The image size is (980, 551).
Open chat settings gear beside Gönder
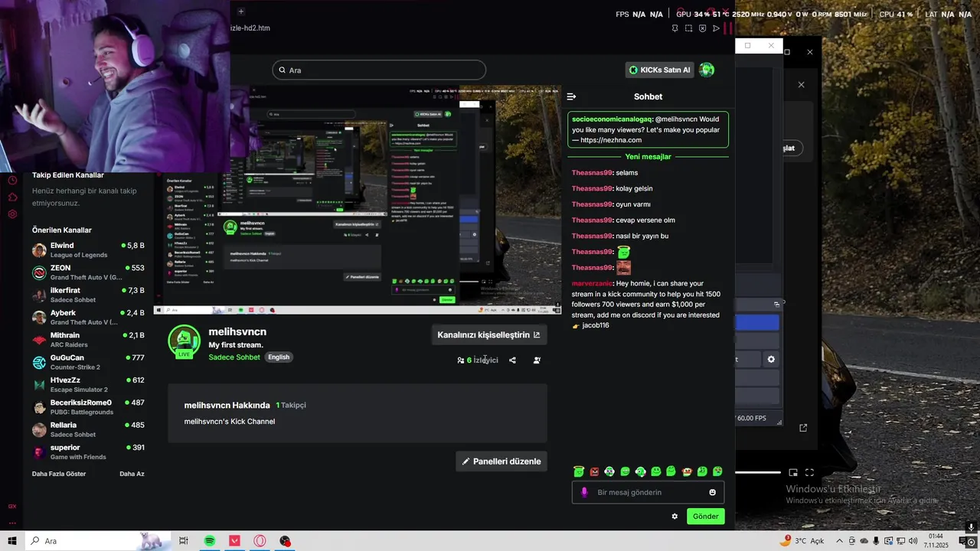(675, 517)
